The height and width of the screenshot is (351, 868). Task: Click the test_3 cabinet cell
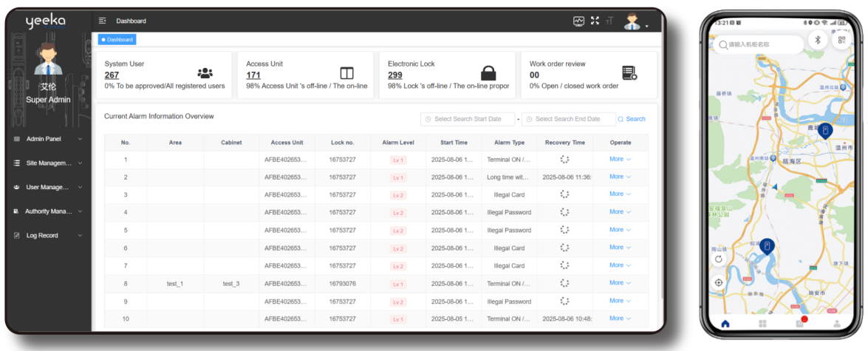click(x=230, y=284)
